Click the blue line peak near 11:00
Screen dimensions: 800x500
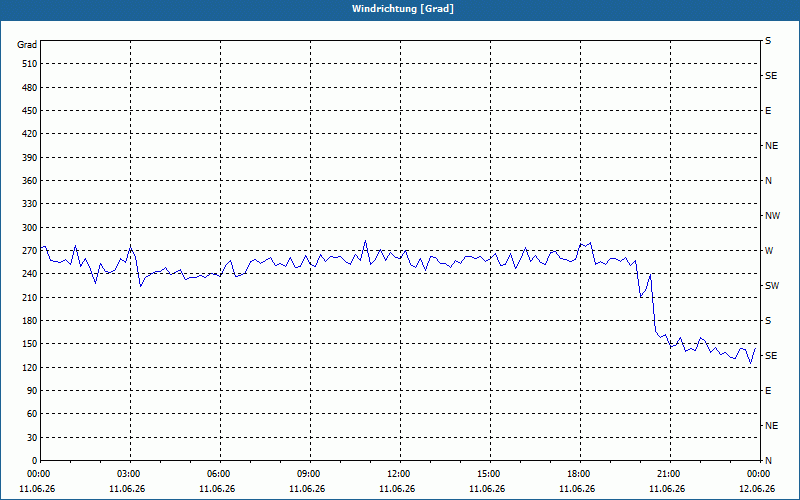(365, 241)
